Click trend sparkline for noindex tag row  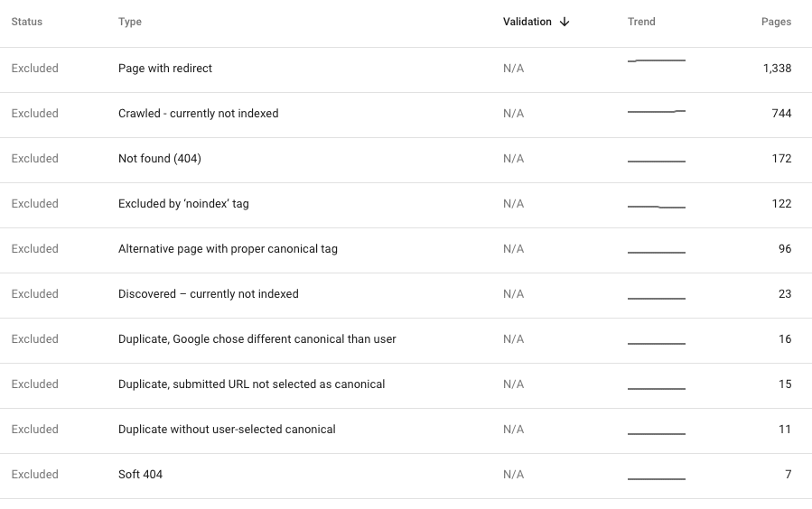(657, 207)
